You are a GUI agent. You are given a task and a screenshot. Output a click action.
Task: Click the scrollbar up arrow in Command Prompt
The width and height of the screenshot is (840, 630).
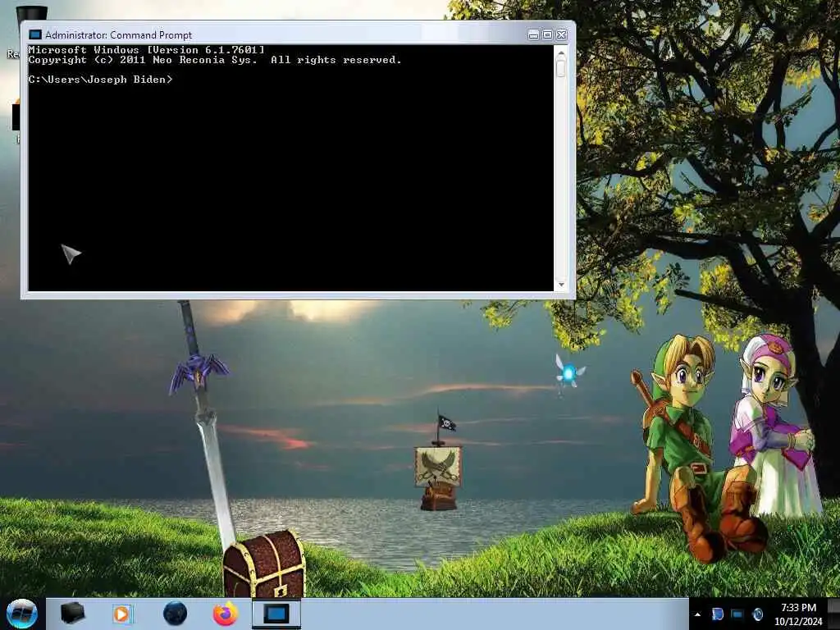point(561,53)
